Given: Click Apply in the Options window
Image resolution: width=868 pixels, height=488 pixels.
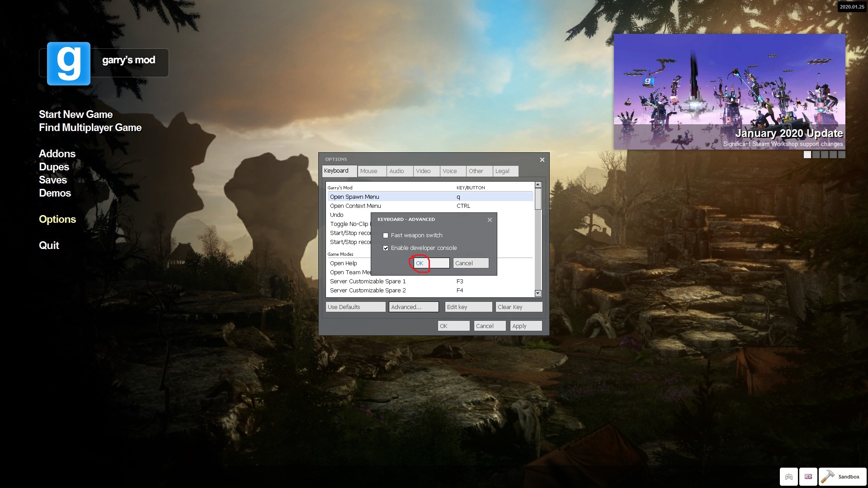Looking at the screenshot, I should (525, 326).
